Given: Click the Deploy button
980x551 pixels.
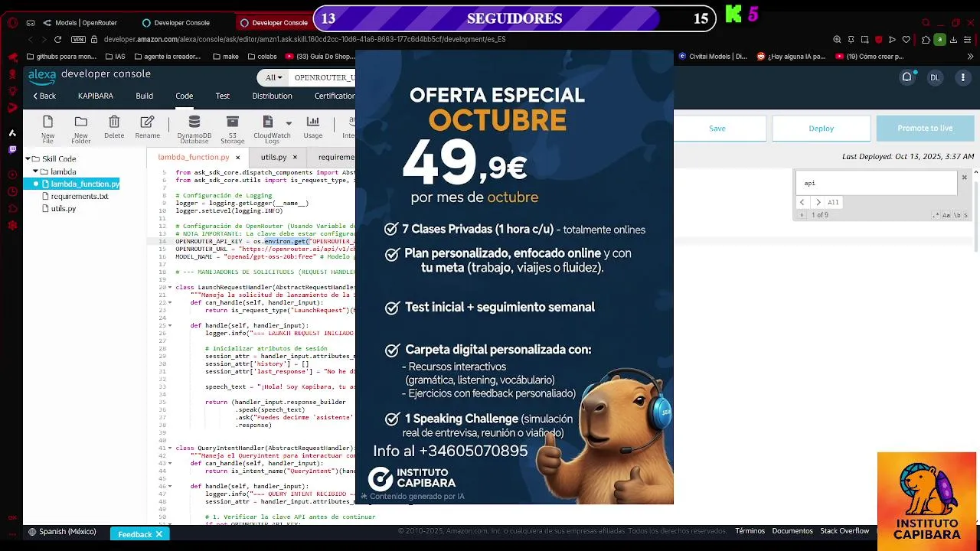Looking at the screenshot, I should (822, 129).
